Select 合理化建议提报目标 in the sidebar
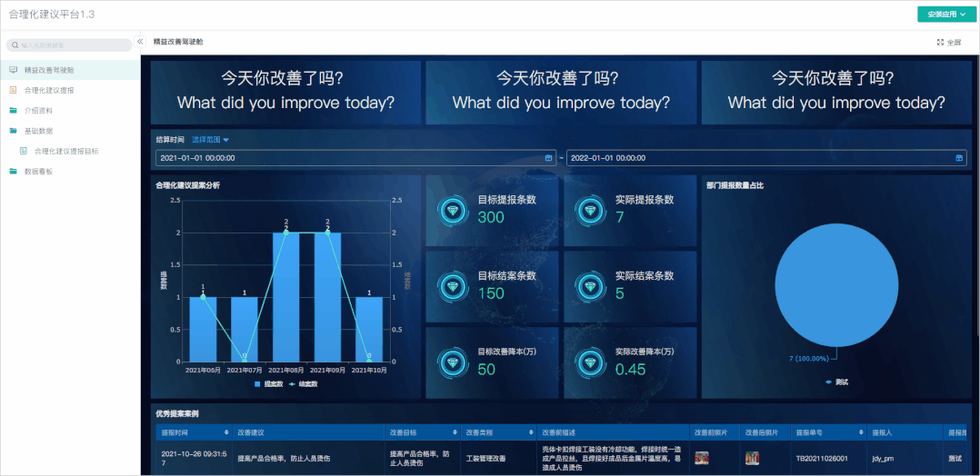 [x=65, y=151]
